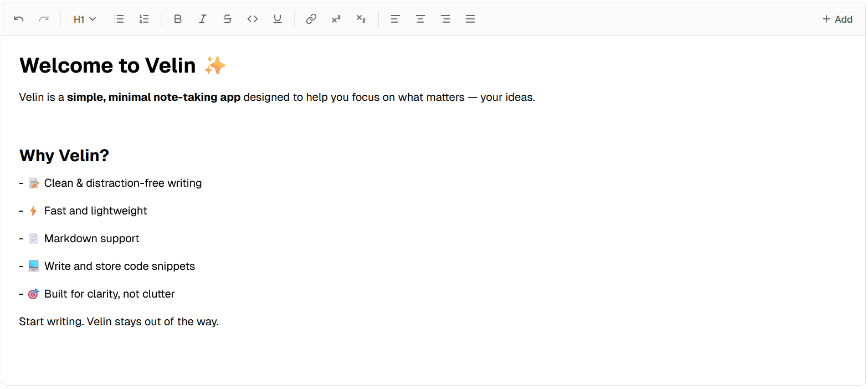
Task: Insert a hyperlink
Action: (x=311, y=19)
